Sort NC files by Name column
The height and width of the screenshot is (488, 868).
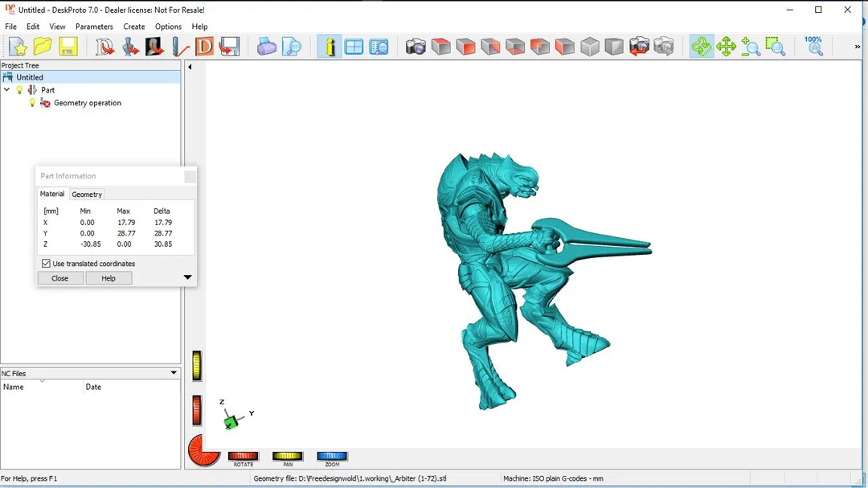[x=42, y=387]
